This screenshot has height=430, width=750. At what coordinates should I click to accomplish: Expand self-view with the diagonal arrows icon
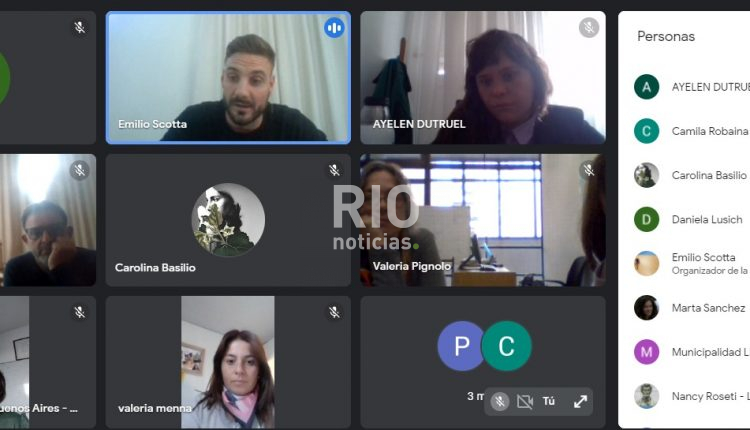point(580,401)
